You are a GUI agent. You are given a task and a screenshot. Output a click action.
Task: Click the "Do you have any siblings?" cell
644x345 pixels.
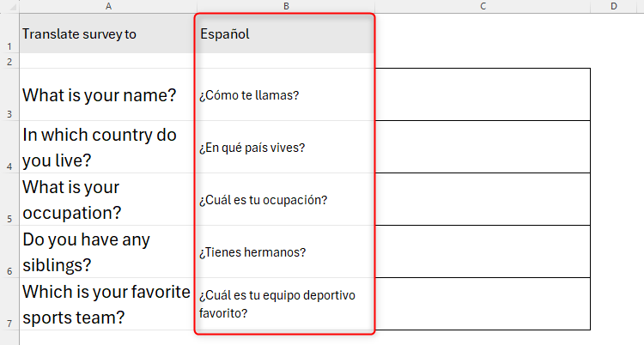point(107,252)
